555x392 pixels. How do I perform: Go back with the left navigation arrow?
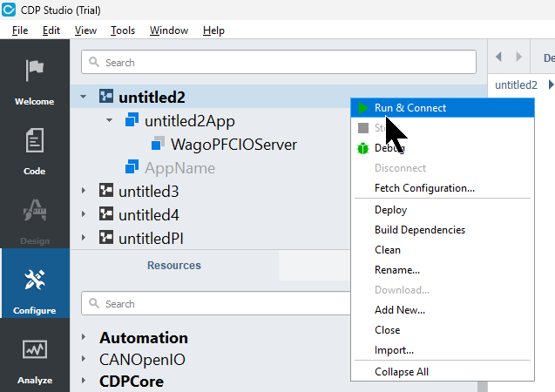coord(498,57)
